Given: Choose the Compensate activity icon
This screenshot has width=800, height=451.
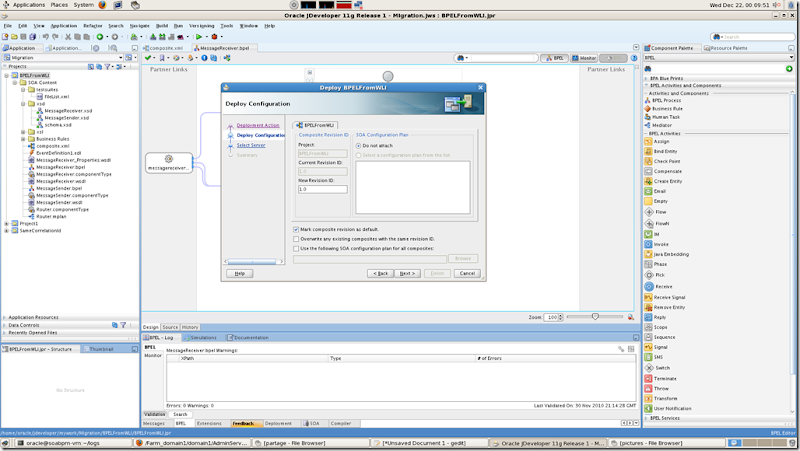Looking at the screenshot, I should [648, 171].
